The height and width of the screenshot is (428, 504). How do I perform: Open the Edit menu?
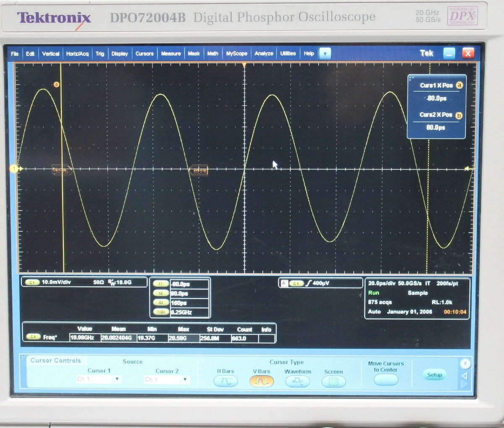(x=30, y=54)
